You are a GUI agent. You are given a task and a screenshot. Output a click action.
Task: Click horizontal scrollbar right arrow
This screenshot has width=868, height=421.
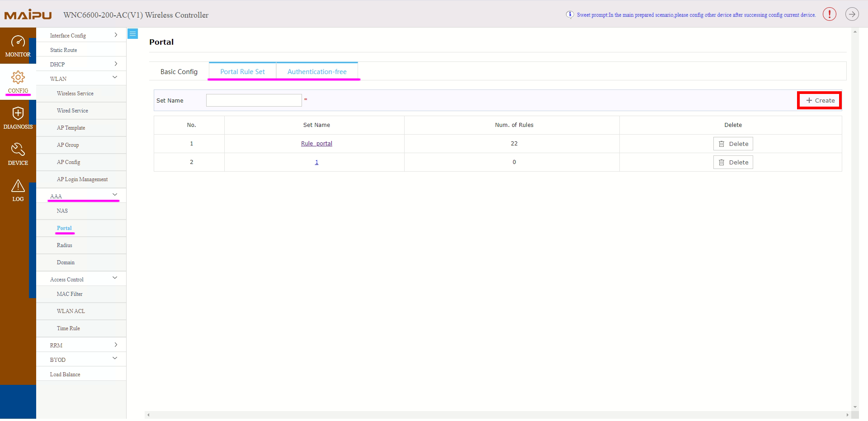(847, 415)
